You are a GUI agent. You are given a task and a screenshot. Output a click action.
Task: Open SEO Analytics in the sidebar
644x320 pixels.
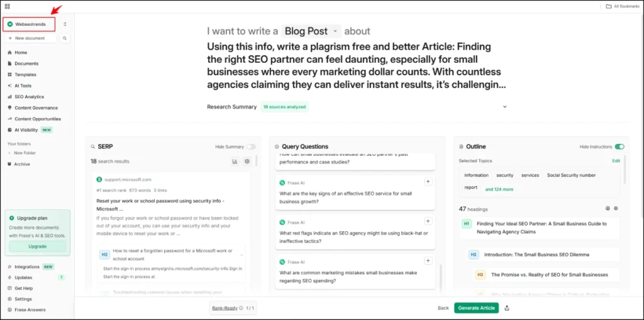[29, 97]
